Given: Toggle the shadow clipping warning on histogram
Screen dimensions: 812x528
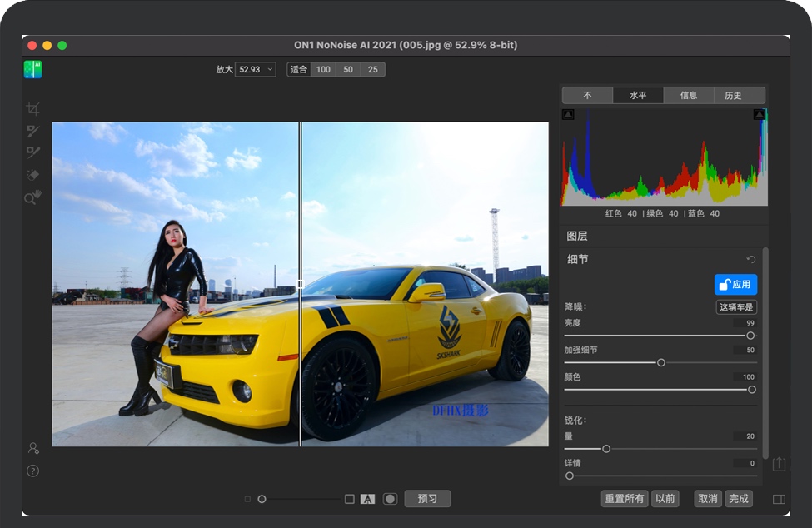Looking at the screenshot, I should [x=567, y=114].
